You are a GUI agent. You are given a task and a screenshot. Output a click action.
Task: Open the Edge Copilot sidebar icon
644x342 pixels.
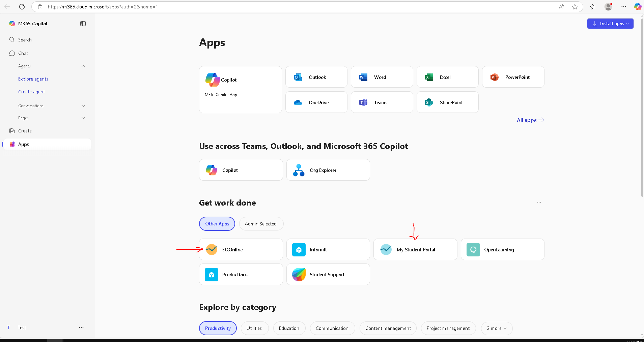tap(638, 7)
